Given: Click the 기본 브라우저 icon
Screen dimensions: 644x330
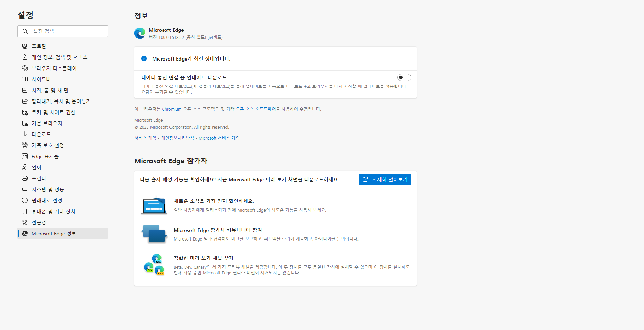Looking at the screenshot, I should coord(25,123).
